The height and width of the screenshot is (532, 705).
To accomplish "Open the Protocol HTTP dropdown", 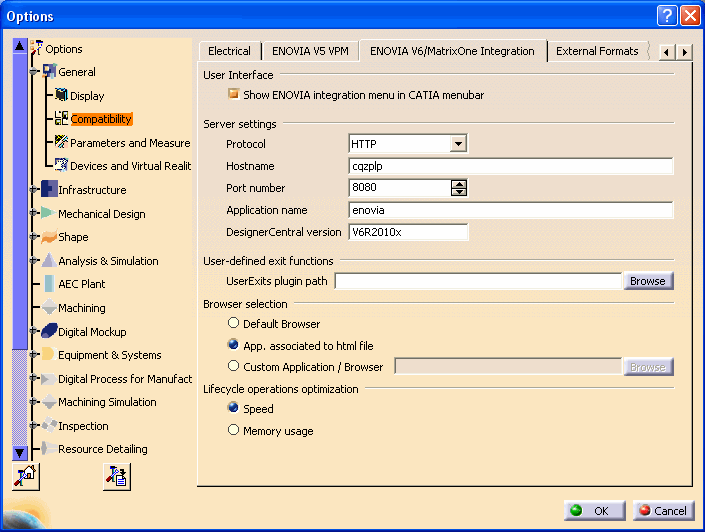I will tap(458, 144).
